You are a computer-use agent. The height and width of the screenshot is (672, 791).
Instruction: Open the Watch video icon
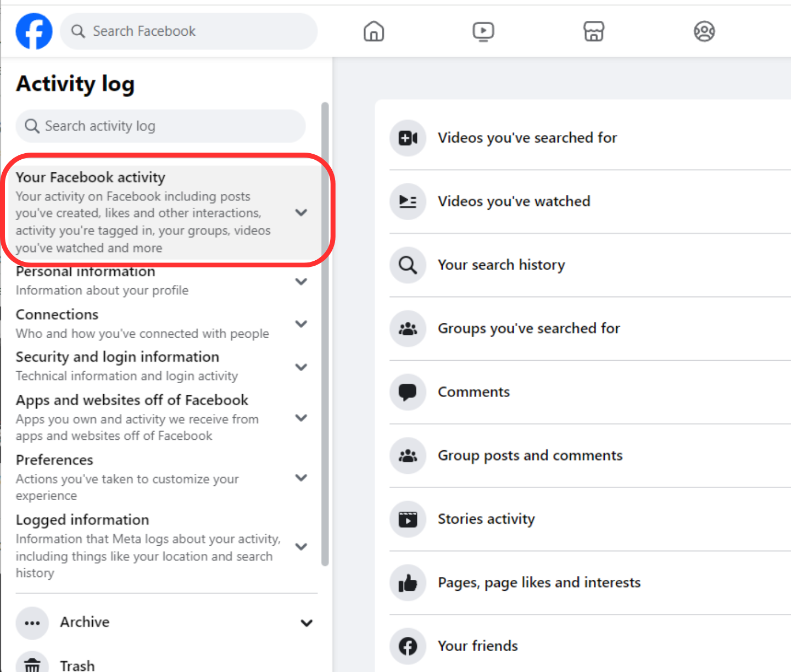pyautogui.click(x=483, y=31)
